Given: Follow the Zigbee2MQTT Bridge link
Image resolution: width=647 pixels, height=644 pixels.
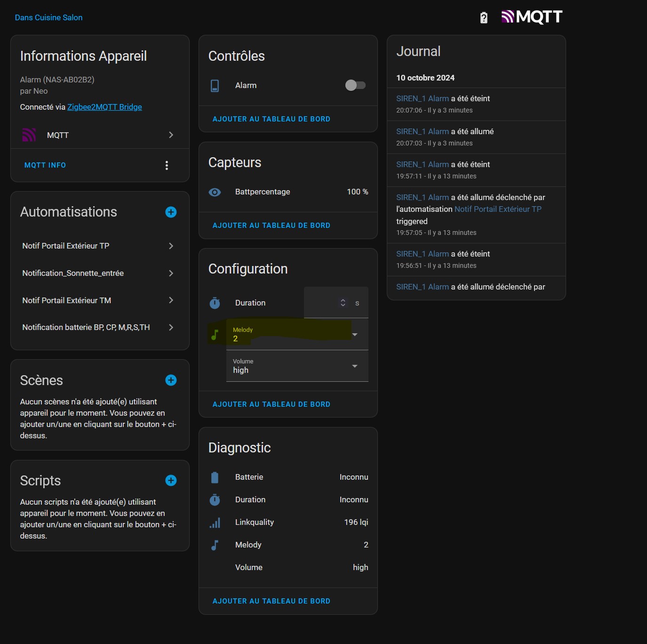Looking at the screenshot, I should coord(104,107).
